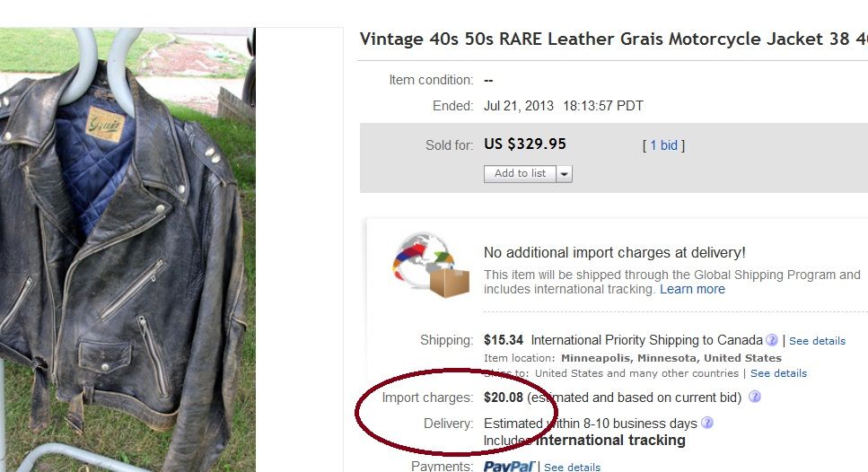Open See details beside Shipping cost
This screenshot has height=472, width=868.
tap(817, 341)
